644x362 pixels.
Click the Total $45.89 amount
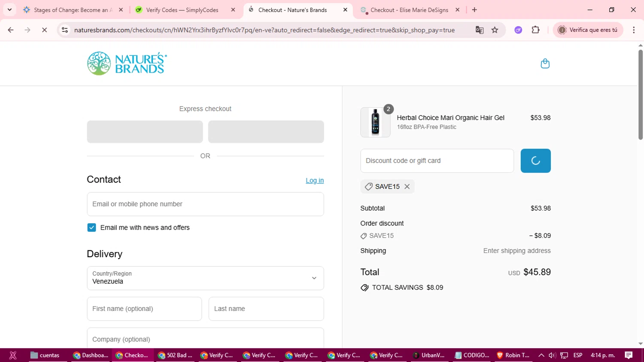537,272
